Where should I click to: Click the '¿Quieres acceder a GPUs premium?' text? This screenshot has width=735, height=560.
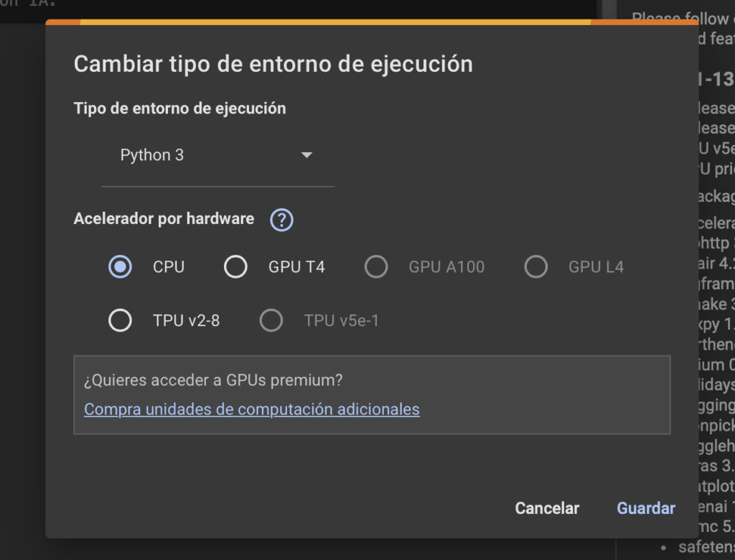tap(213, 380)
